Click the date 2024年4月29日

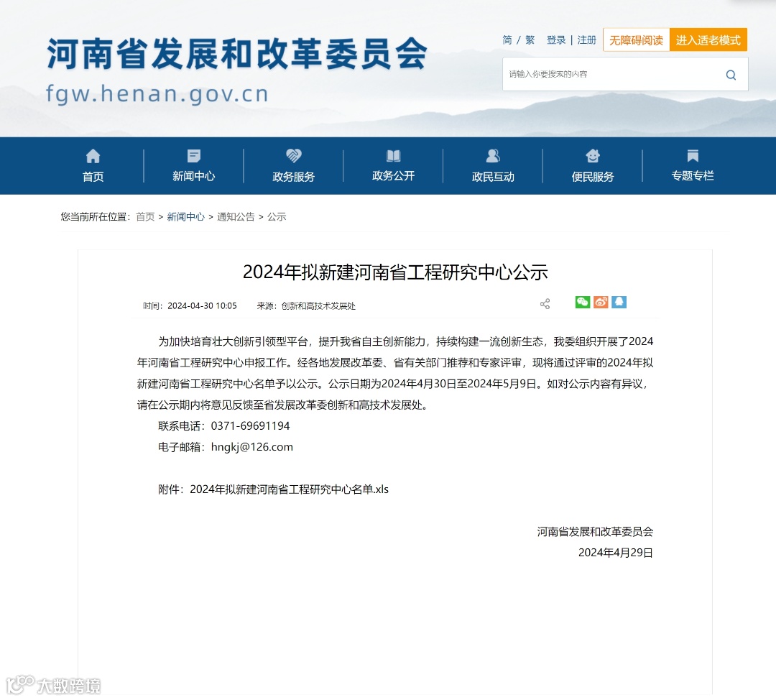pos(616,553)
